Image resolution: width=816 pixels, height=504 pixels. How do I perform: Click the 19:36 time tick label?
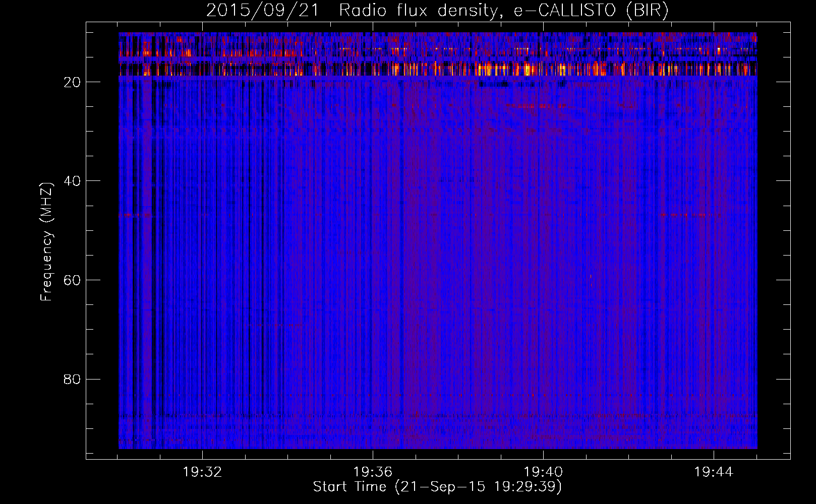(373, 472)
